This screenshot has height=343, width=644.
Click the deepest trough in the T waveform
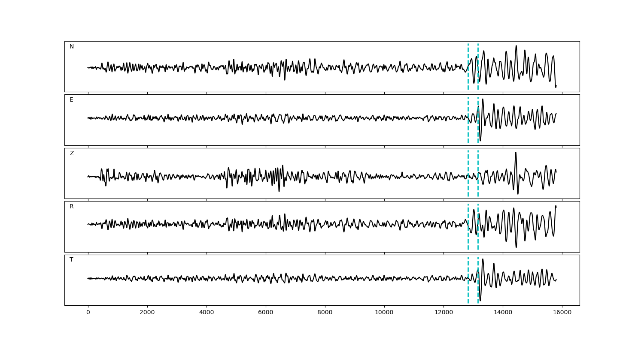pos(480,301)
